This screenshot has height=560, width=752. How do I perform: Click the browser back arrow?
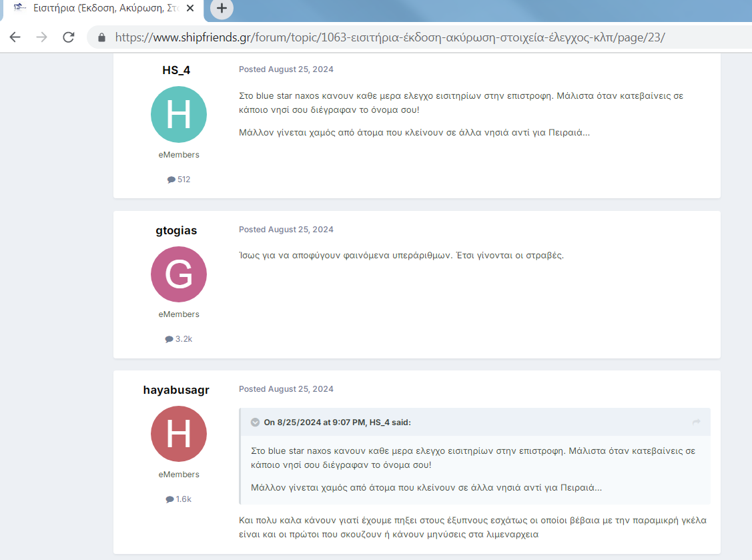(15, 37)
